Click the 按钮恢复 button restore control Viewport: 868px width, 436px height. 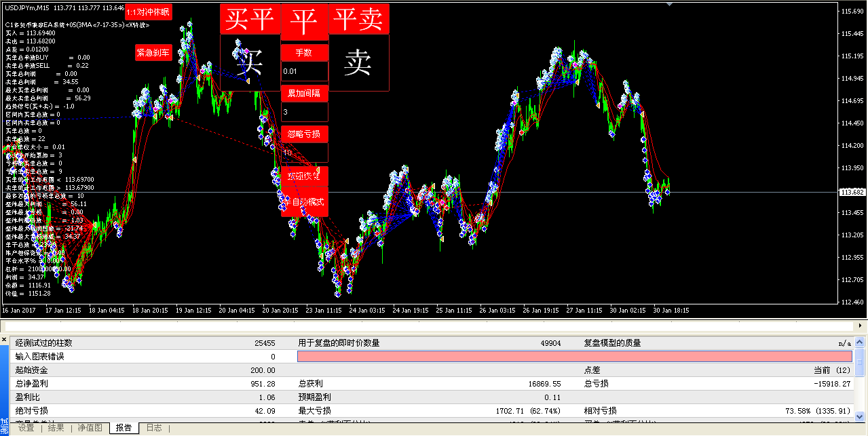coord(304,176)
